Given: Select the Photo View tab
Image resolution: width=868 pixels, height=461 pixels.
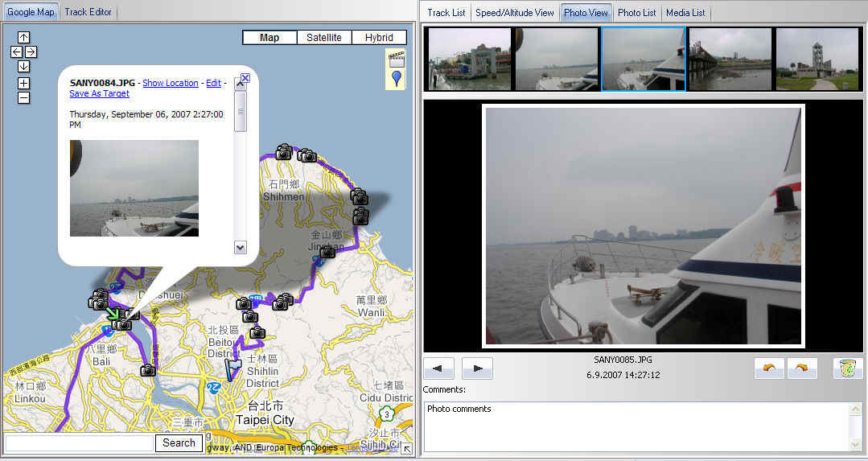Looking at the screenshot, I should coord(586,12).
